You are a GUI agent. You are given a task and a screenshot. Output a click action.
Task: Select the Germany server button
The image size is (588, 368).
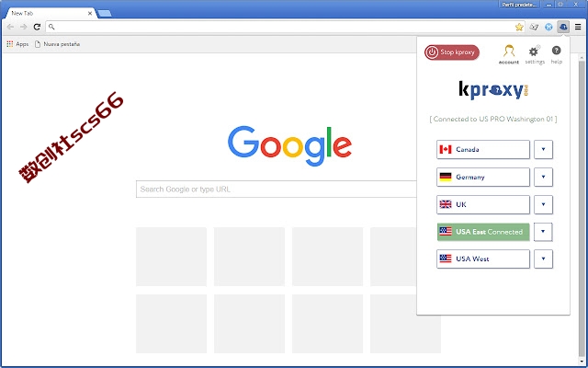[x=483, y=177]
